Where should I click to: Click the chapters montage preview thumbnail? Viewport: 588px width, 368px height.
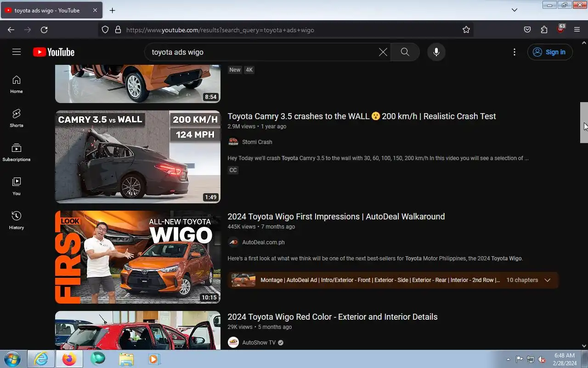click(x=243, y=280)
